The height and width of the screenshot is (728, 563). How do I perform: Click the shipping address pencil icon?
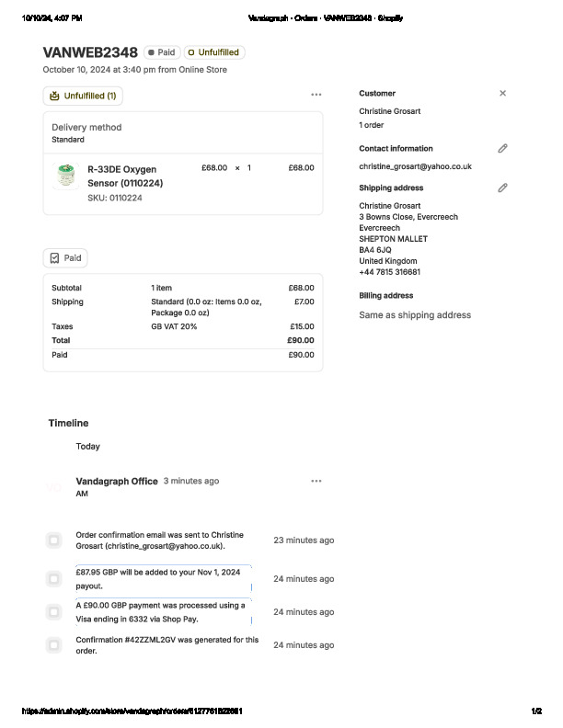click(502, 188)
